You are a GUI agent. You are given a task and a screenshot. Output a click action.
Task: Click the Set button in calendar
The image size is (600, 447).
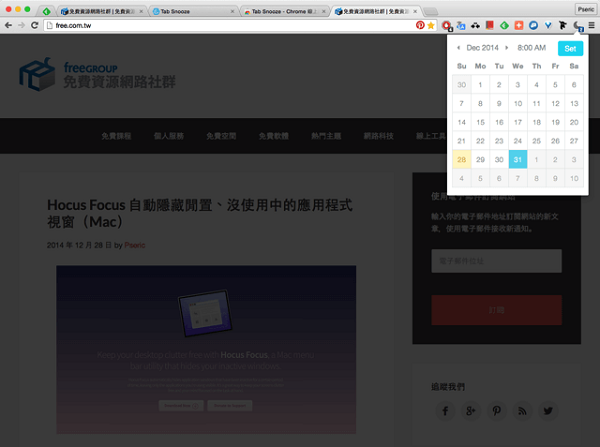570,49
